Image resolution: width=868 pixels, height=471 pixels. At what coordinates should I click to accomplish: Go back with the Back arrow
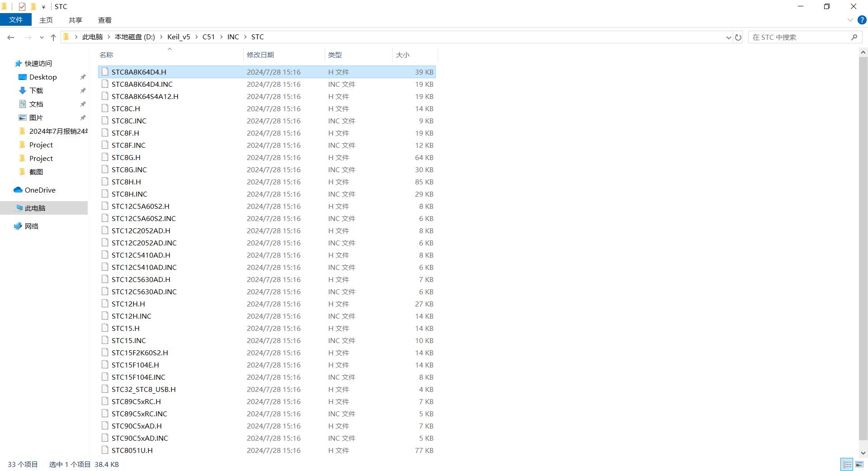click(x=11, y=38)
